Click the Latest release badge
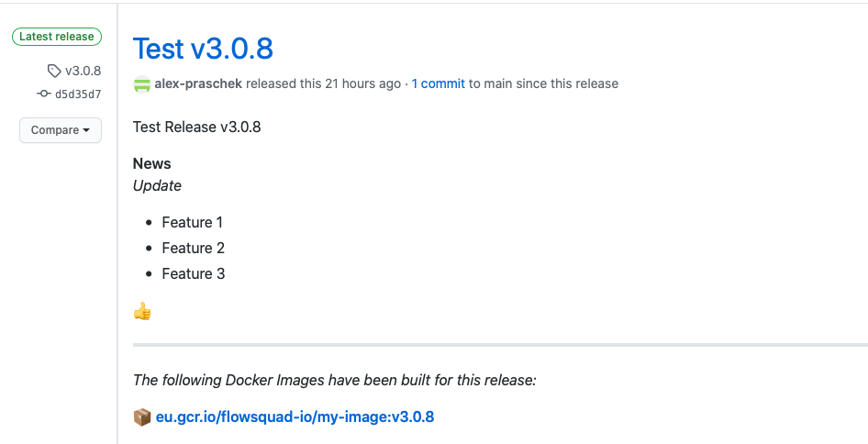868x444 pixels. [57, 37]
